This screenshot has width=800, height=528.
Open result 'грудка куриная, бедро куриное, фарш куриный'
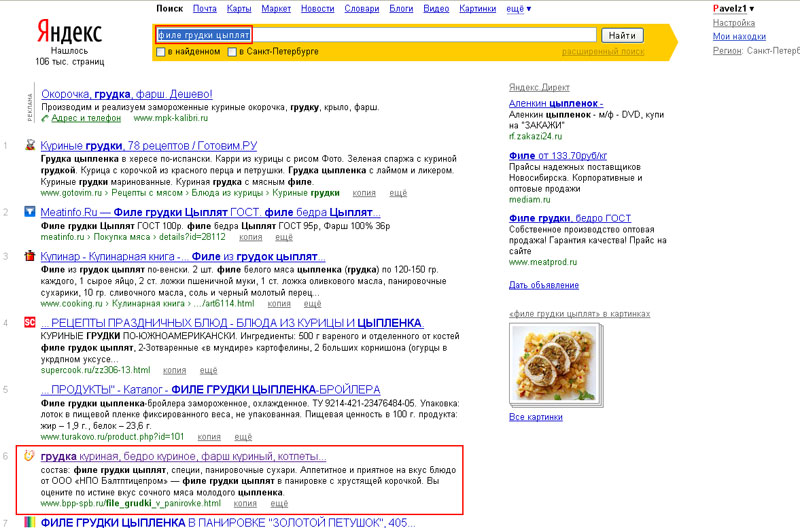click(183, 456)
